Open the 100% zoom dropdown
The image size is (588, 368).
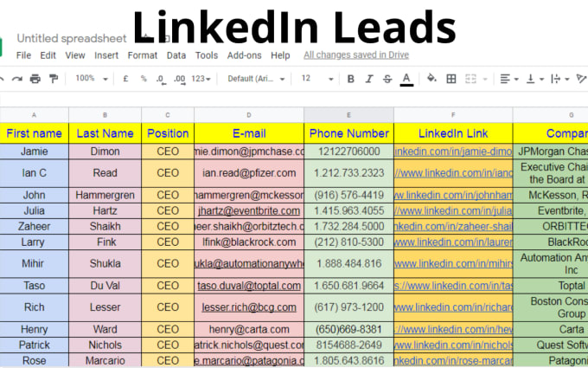[x=92, y=79]
